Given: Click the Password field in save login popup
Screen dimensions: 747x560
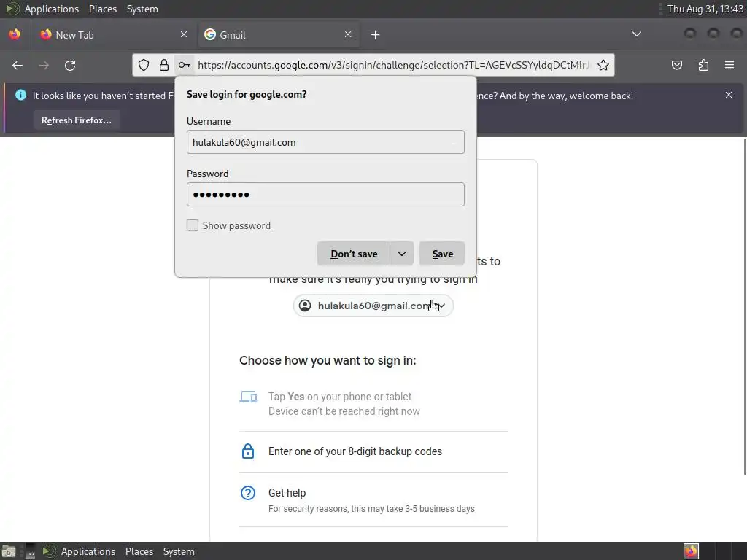Looking at the screenshot, I should tap(325, 194).
